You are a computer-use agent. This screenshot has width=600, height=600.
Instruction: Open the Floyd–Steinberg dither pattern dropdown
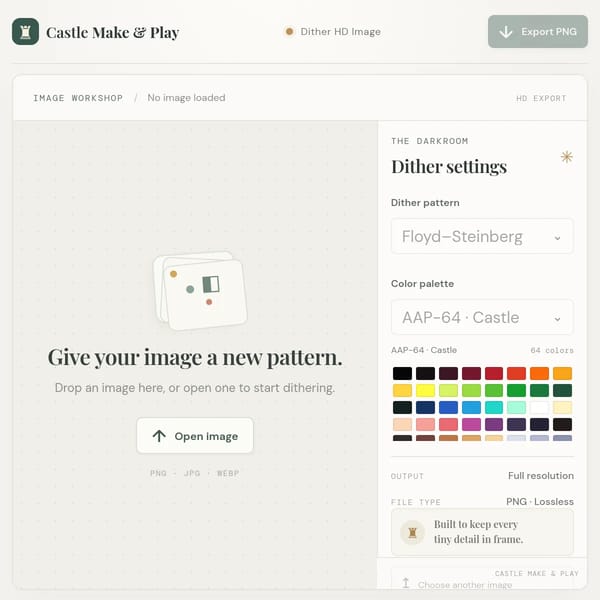(482, 236)
